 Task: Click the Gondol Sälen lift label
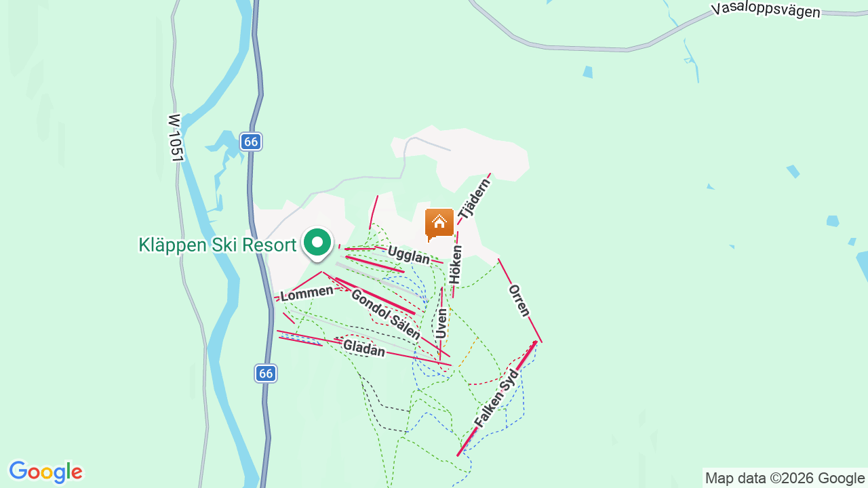tap(385, 314)
